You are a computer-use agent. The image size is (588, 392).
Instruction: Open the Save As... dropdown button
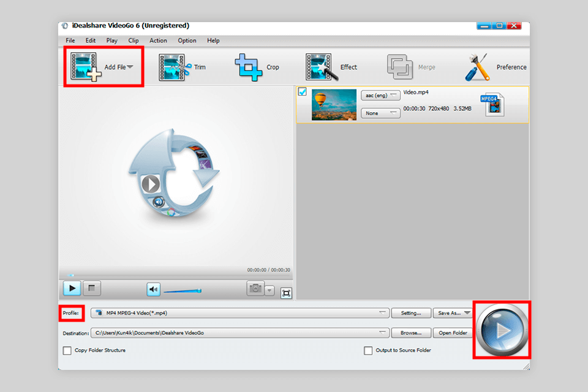453,313
